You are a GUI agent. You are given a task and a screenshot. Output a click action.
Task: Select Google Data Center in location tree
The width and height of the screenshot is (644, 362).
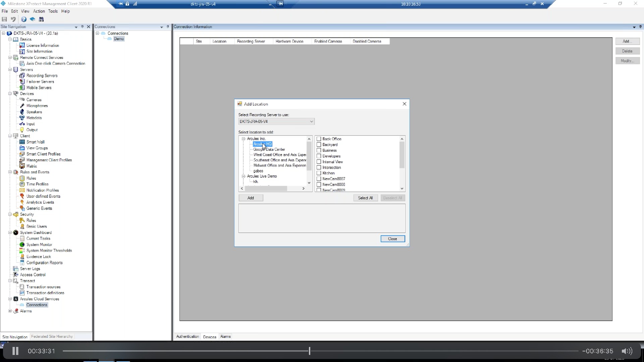click(x=269, y=149)
